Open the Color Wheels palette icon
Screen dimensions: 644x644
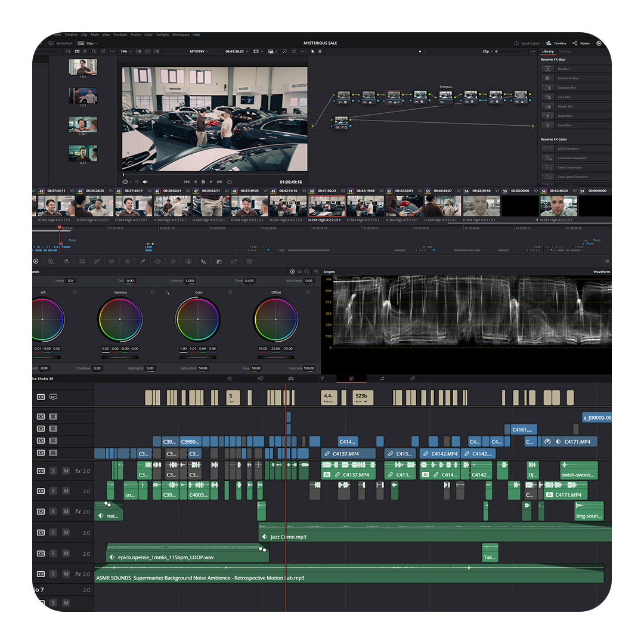click(x=36, y=261)
